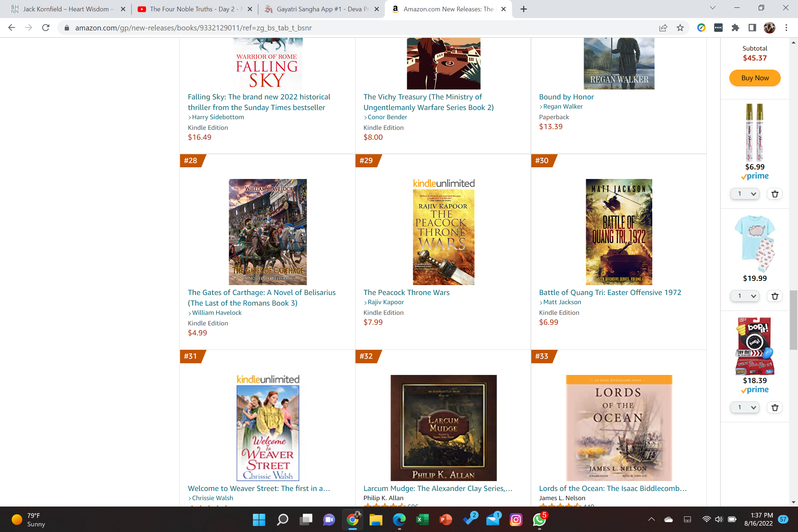Screen dimensions: 798x532
Task: Open quantity dropdown for $19.99 pajama set
Action: pos(745,296)
